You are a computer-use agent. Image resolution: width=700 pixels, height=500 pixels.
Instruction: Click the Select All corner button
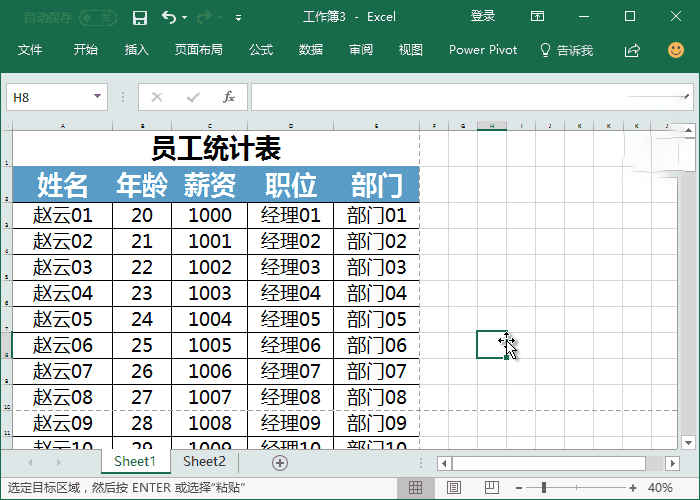tap(6, 125)
